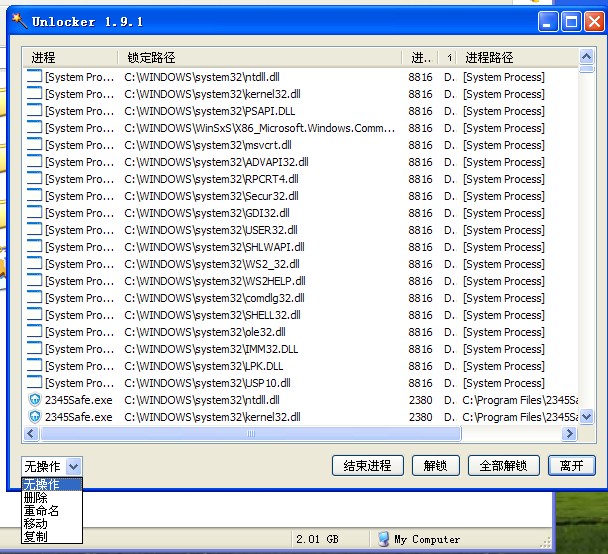Click [System Process] path in the SHELL32.dll row
This screenshot has width=608, height=554.
(x=504, y=315)
